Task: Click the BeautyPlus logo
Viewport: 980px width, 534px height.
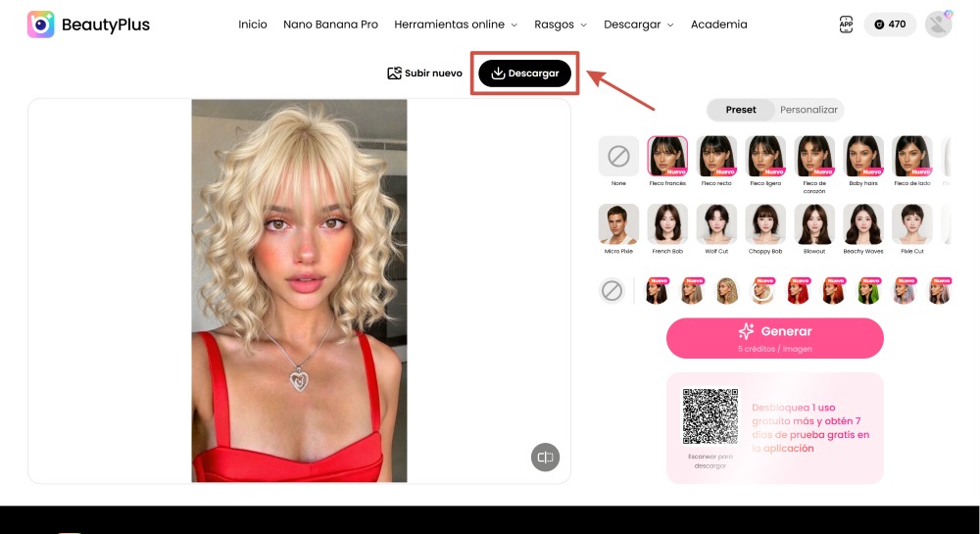Action: (88, 24)
